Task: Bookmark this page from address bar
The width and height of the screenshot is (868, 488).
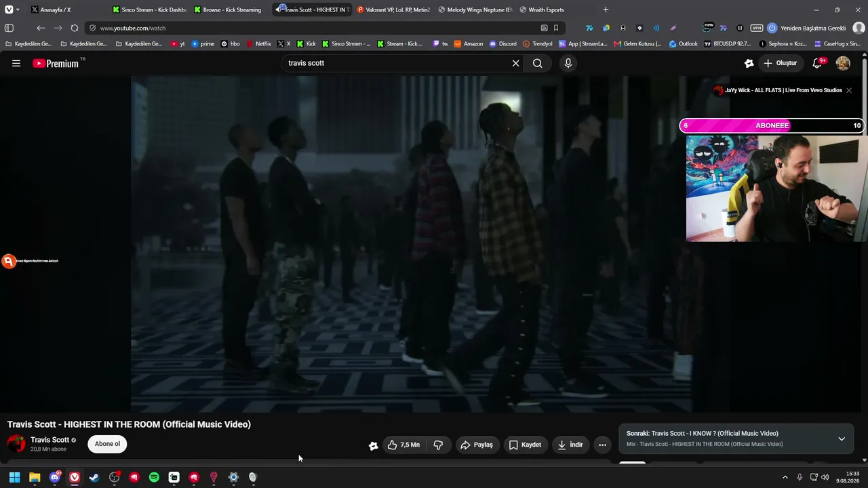Action: (x=556, y=28)
